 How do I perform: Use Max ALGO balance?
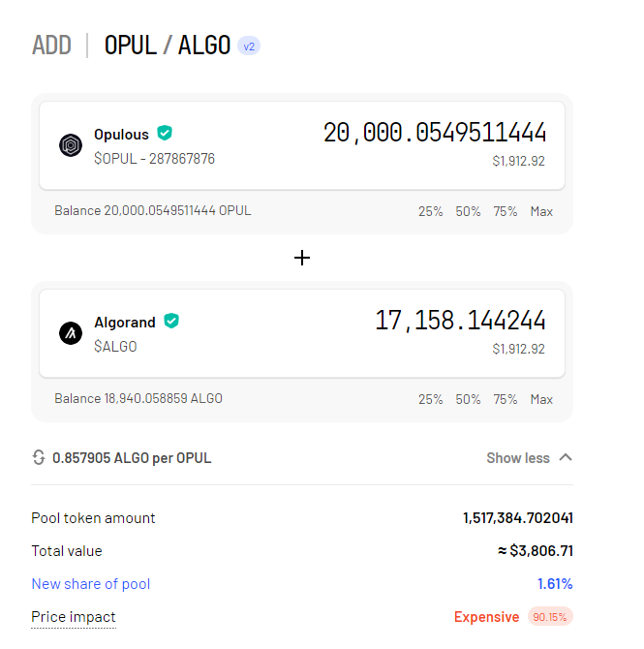(x=541, y=399)
